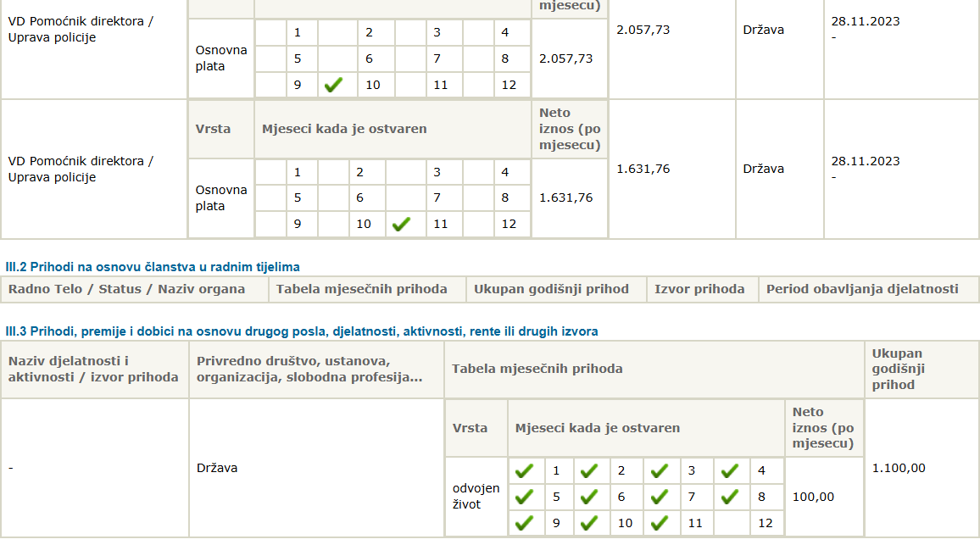Select the odvojen život checkmark for month 11
The width and height of the screenshot is (980, 556).
coord(659,523)
